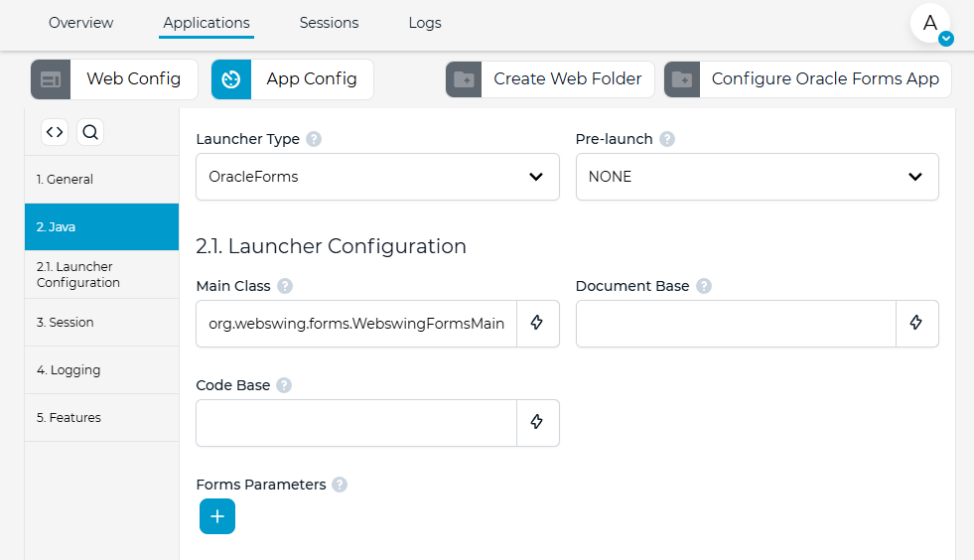The width and height of the screenshot is (974, 560).
Task: Add a new Forms Parameter
Action: [x=217, y=516]
